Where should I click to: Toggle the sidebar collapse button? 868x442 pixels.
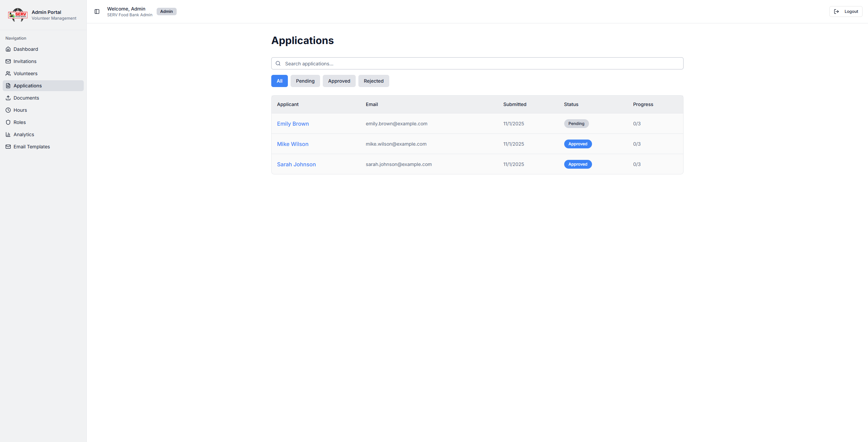pos(97,12)
